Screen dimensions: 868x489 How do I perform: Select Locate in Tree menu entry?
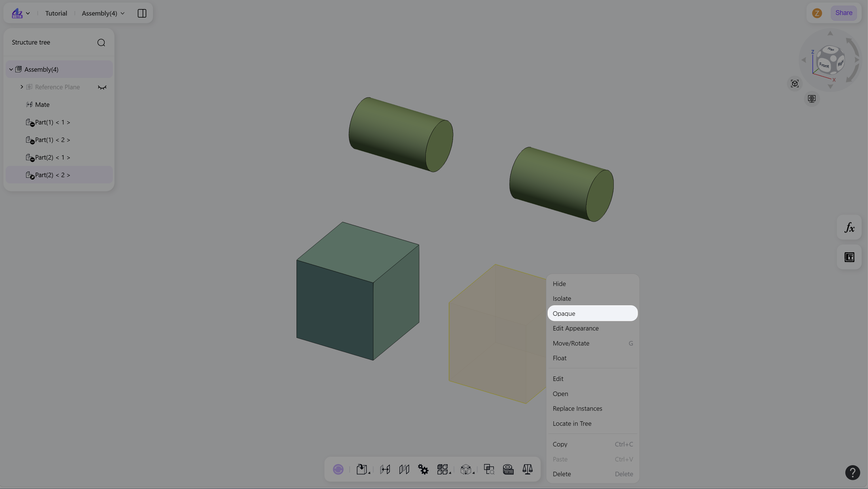click(592, 424)
